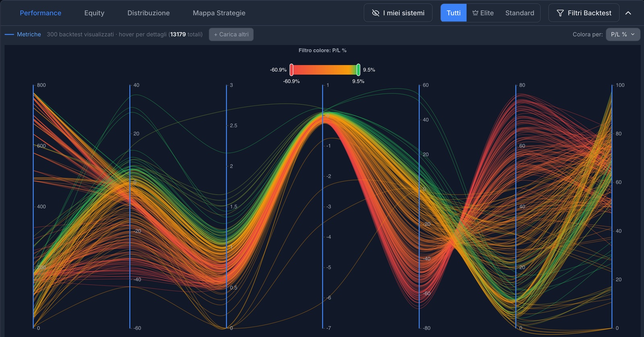644x337 pixels.
Task: Click the '300 backtest visualizzati' info text
Action: click(80, 34)
